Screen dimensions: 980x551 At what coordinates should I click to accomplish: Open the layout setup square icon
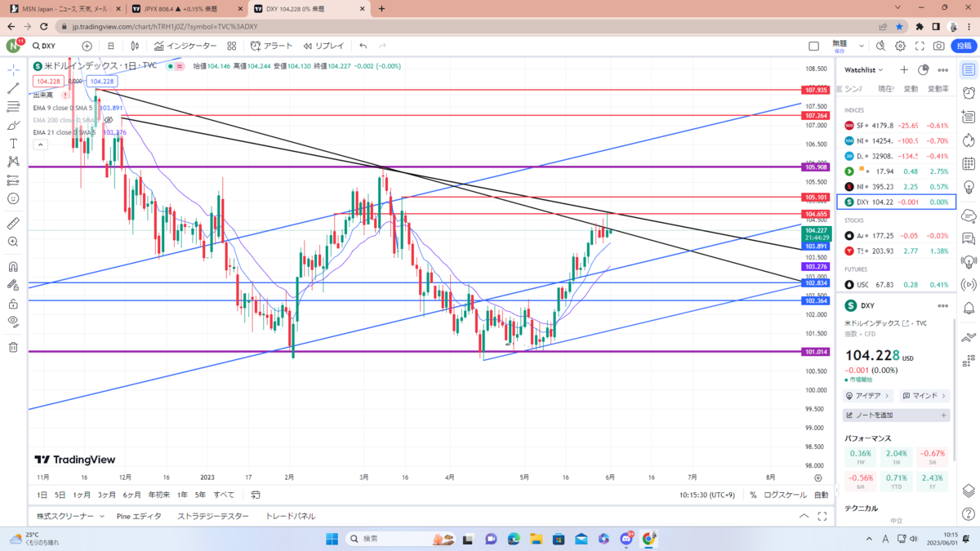(x=813, y=47)
